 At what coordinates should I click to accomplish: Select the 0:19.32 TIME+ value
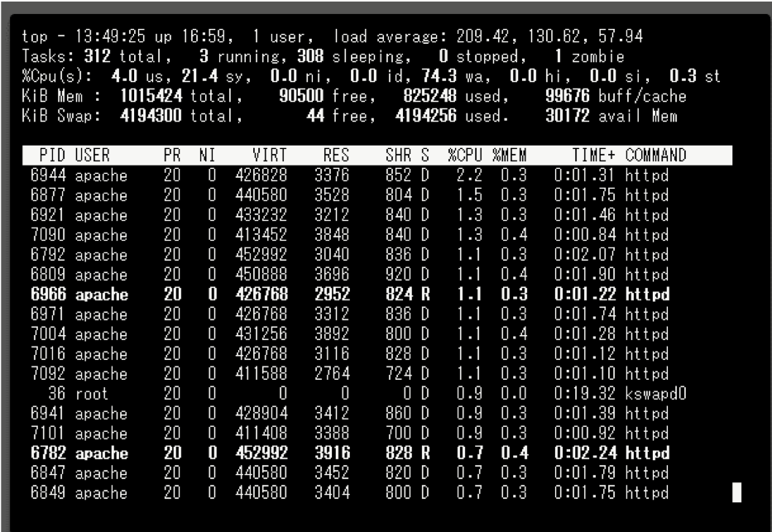[585, 393]
